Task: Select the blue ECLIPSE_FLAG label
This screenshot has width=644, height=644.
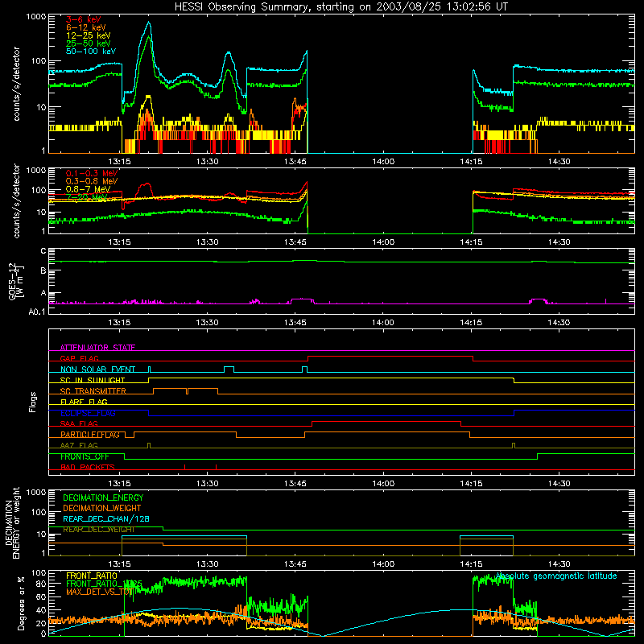Action: pyautogui.click(x=88, y=413)
